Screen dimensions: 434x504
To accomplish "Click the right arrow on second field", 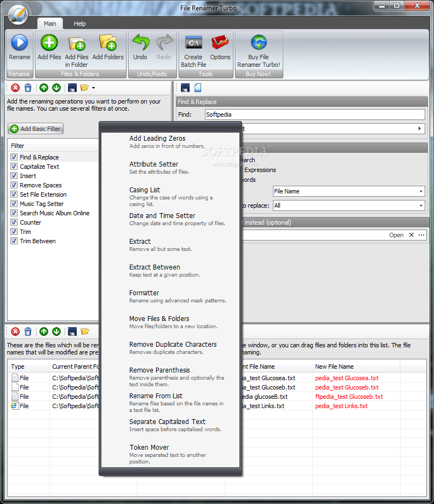I will 420,129.
